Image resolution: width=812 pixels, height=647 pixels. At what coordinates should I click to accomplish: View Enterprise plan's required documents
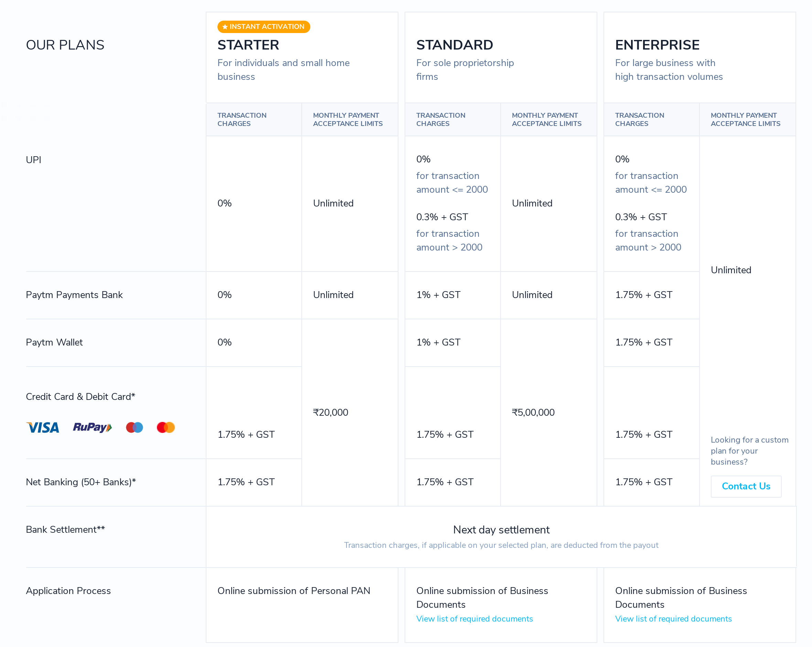coord(673,618)
